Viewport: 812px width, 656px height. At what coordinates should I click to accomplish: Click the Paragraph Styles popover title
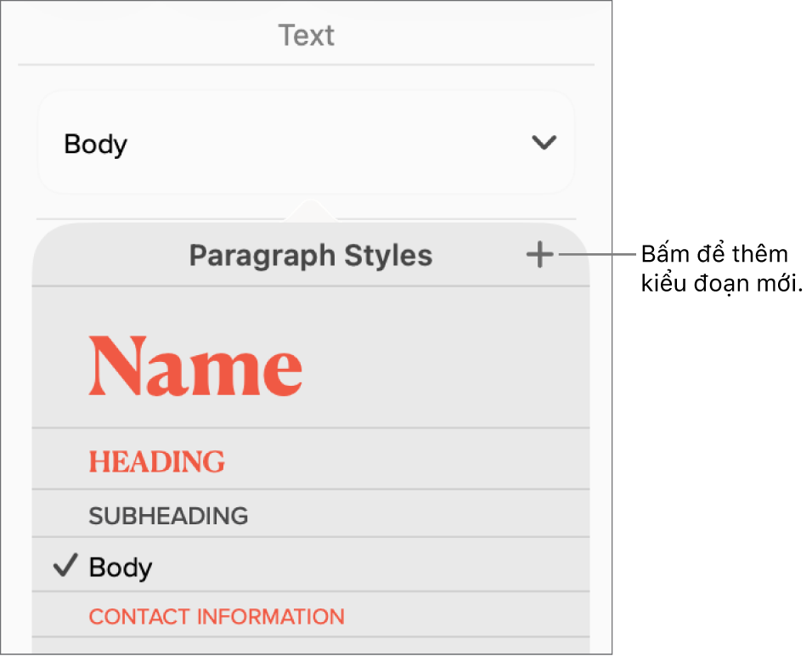(x=311, y=256)
